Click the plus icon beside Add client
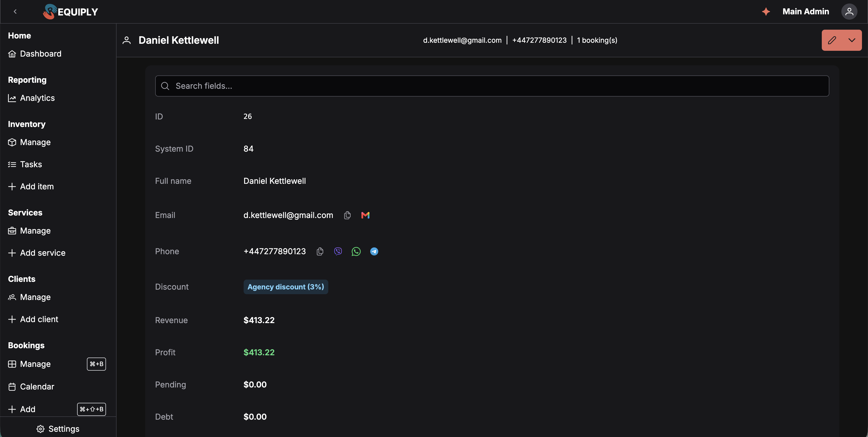This screenshot has width=868, height=437. click(12, 319)
